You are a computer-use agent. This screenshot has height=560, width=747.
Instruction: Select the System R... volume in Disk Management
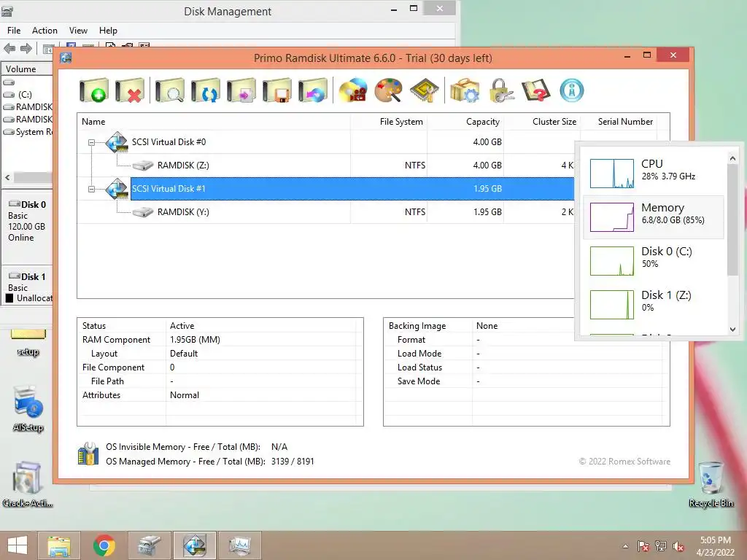click(x=28, y=132)
